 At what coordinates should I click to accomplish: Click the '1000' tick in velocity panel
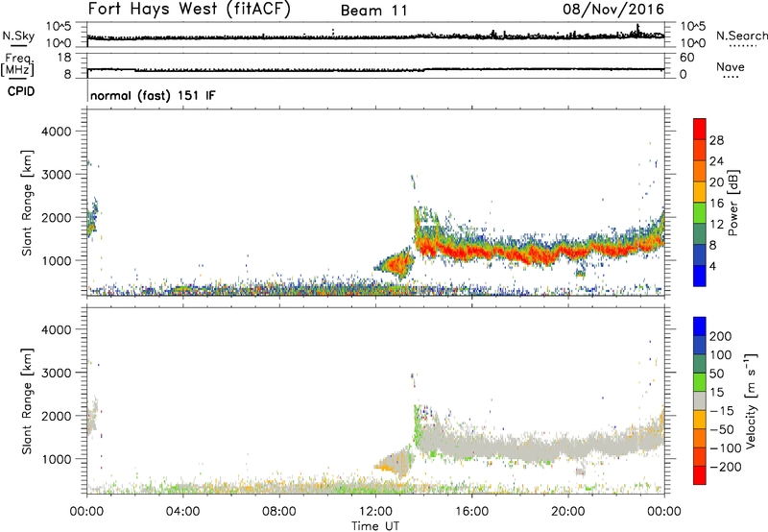click(57, 459)
